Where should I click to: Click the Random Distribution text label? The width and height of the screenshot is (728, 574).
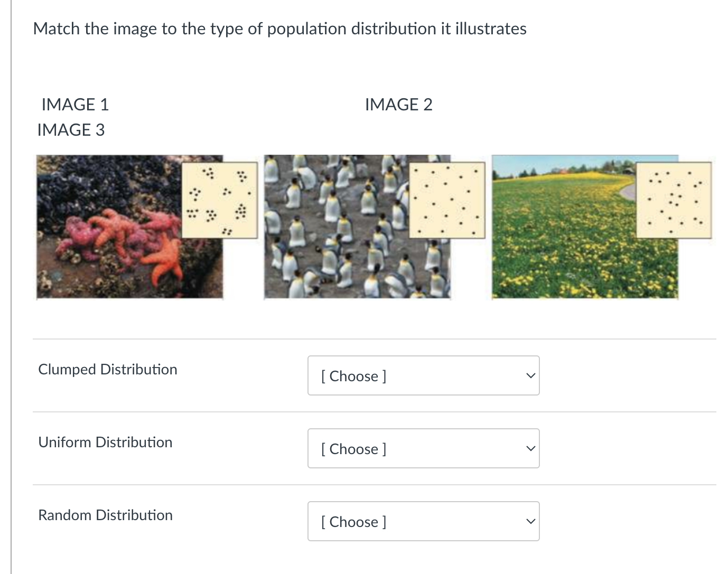(x=105, y=515)
